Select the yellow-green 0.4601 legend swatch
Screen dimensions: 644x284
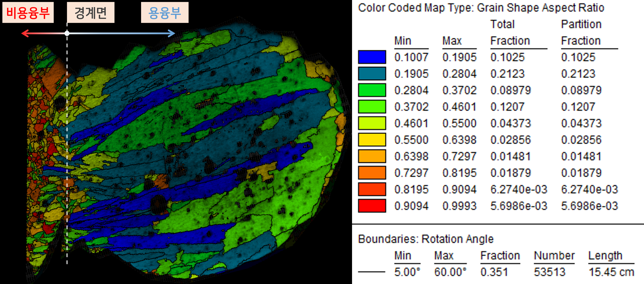point(372,123)
